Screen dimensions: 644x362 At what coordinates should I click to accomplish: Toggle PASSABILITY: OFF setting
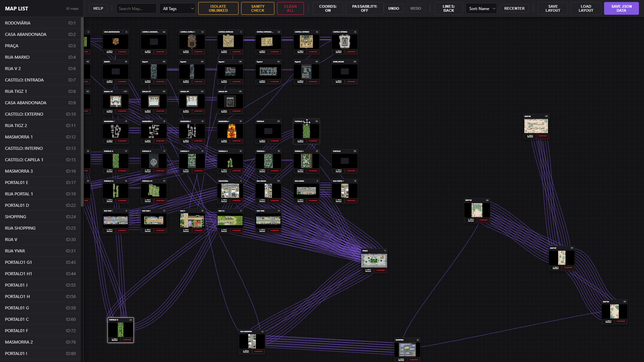pos(364,8)
